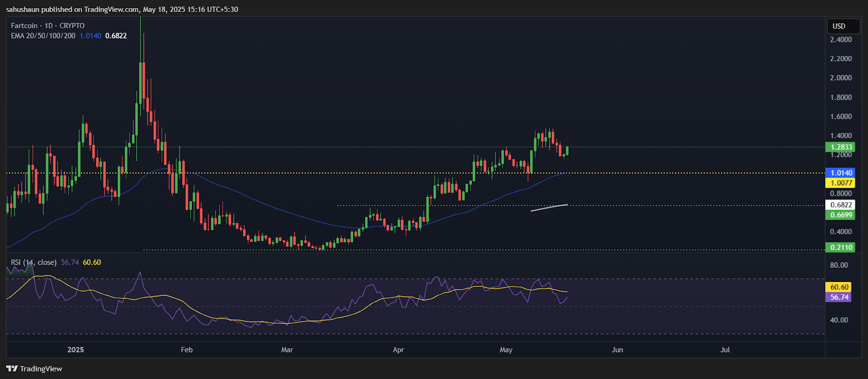
Task: Click the 2.4000 tick on price scale
Action: pos(840,40)
